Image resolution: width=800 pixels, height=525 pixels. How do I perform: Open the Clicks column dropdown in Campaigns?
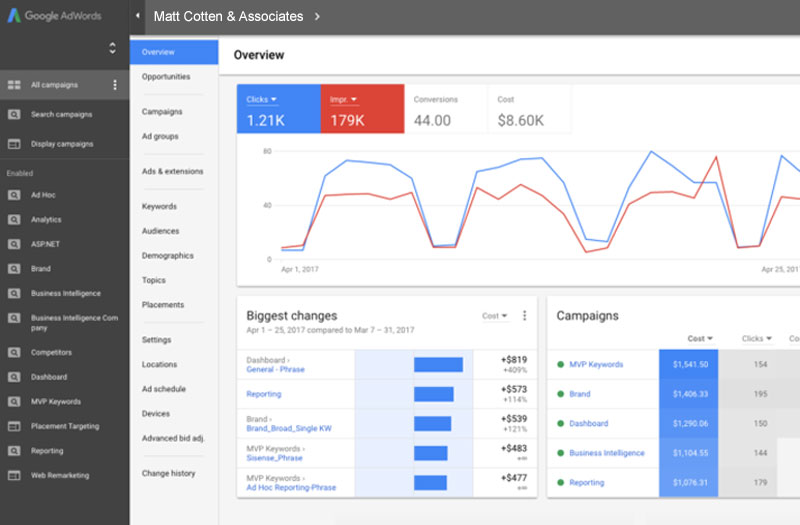[x=757, y=338]
